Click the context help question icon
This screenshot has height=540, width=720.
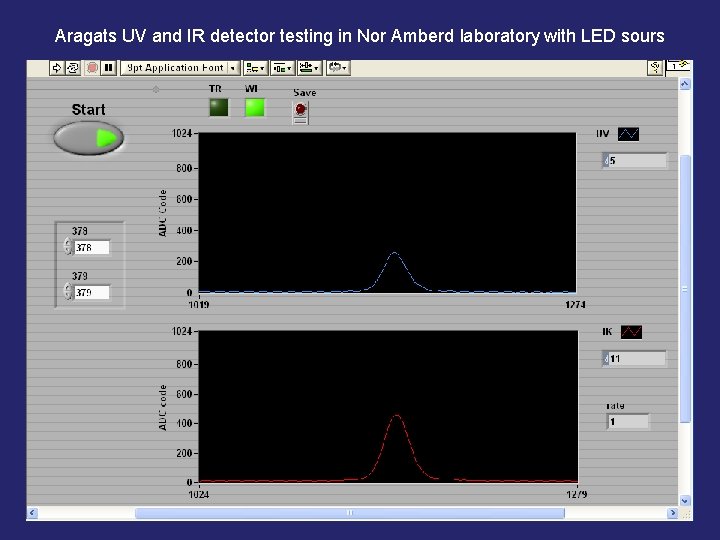[x=655, y=68]
